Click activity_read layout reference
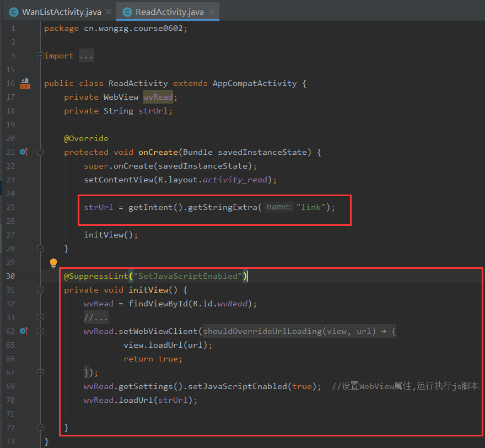 (x=235, y=180)
